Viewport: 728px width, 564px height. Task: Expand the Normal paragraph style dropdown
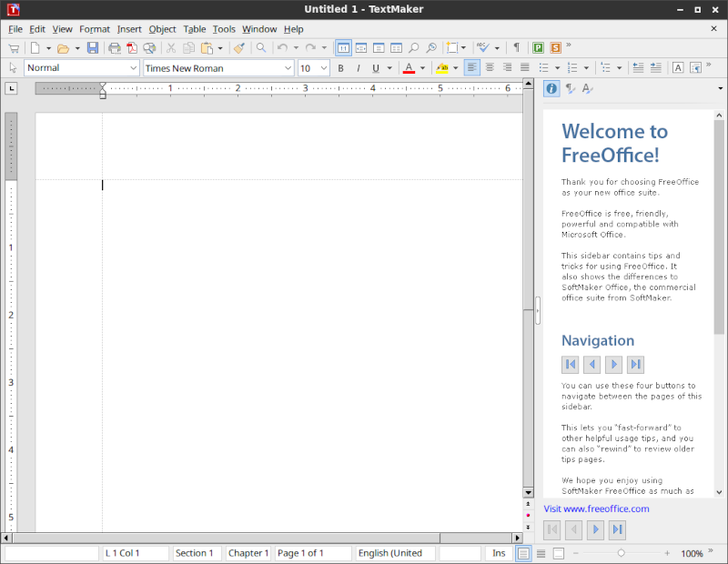pyautogui.click(x=133, y=68)
